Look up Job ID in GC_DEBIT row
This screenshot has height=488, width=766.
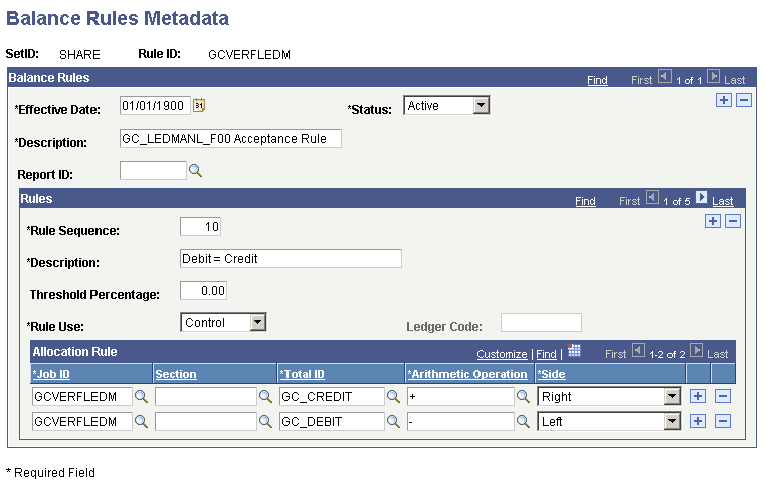point(141,421)
